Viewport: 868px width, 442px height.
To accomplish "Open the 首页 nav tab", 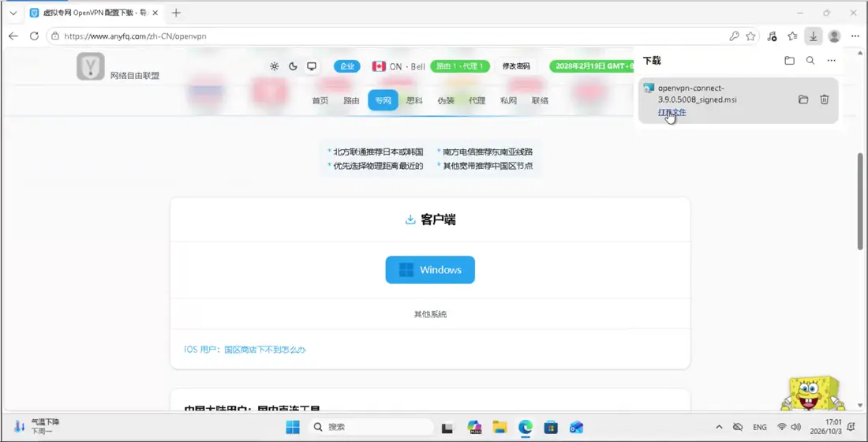I will click(x=320, y=100).
